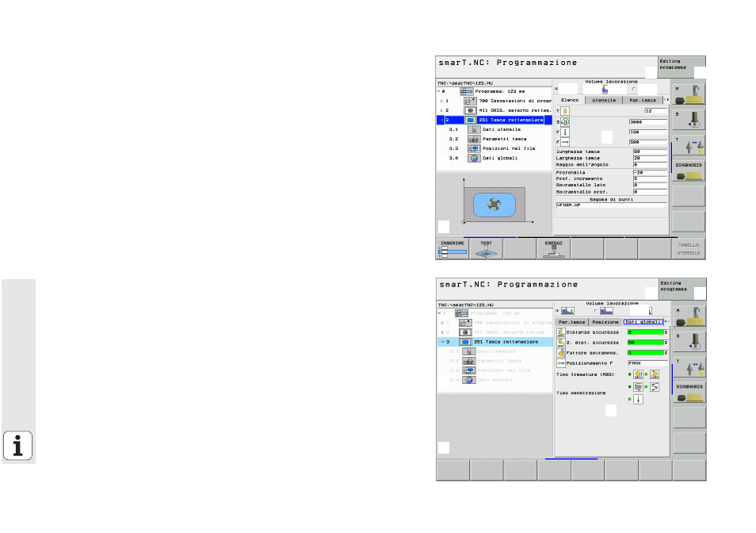Collapse 251 Tasca rettangolare node, upper tree
The height and width of the screenshot is (533, 756).
click(x=442, y=120)
